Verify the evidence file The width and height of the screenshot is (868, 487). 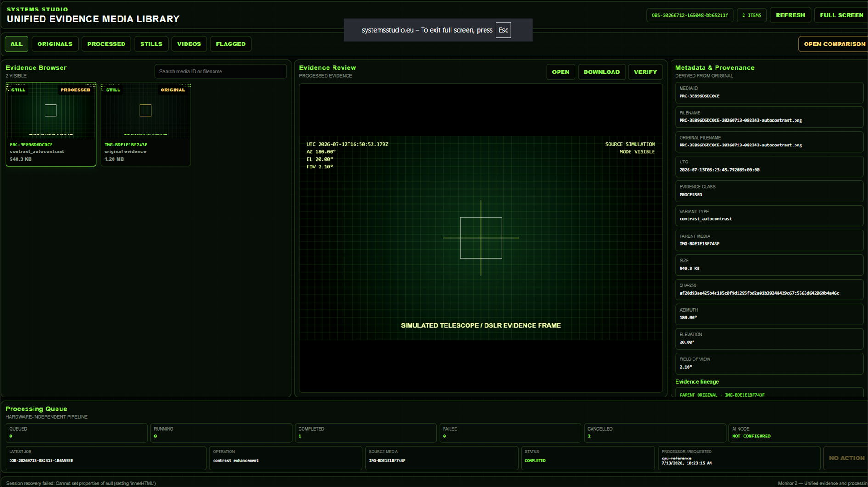point(645,72)
